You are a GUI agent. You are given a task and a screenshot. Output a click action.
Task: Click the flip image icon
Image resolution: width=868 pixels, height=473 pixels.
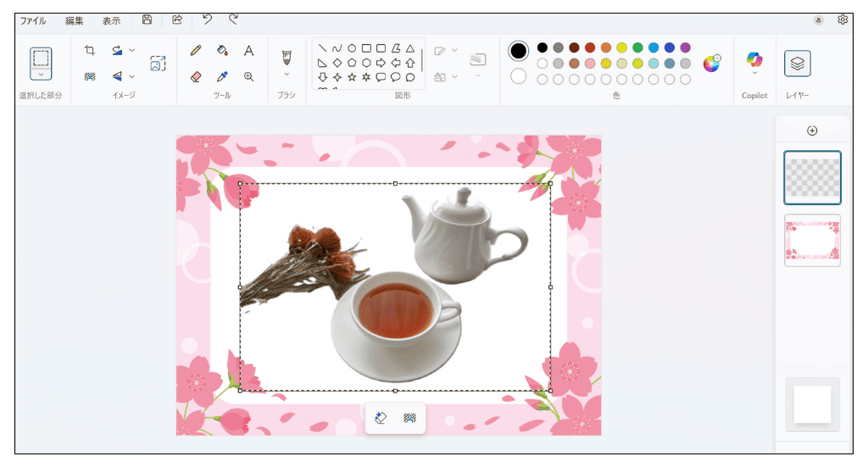[x=117, y=76]
